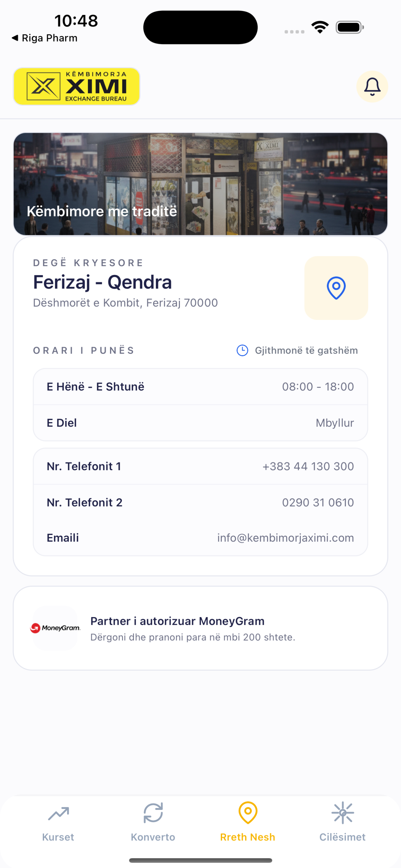
Task: Go back to Riga Pharm app
Action: coord(44,38)
